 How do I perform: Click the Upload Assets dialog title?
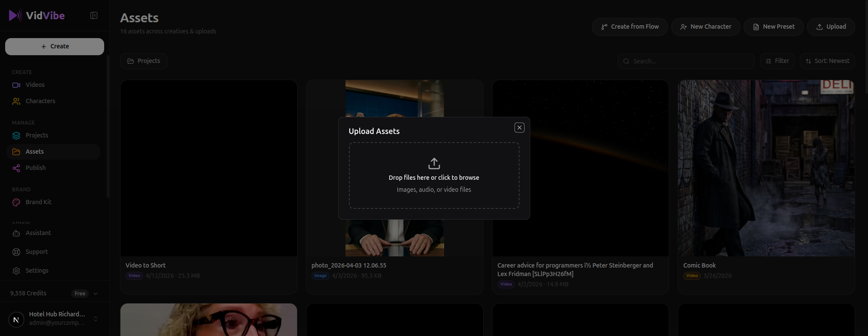374,131
